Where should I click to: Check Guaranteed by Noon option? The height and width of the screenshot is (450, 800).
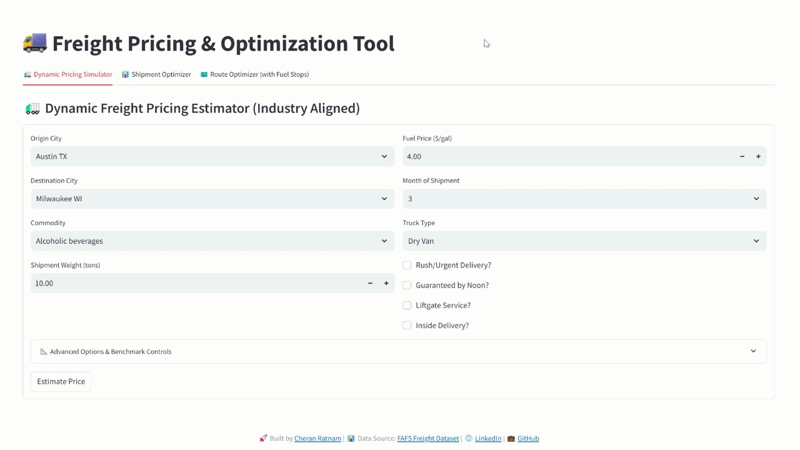click(407, 285)
